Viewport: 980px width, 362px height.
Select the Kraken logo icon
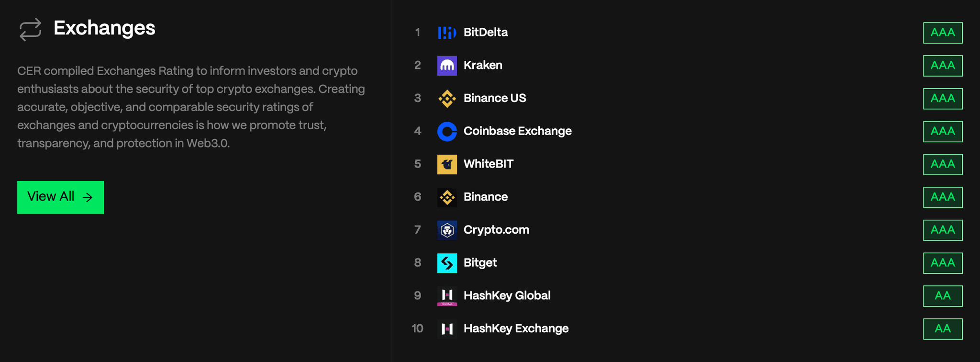pos(447,66)
